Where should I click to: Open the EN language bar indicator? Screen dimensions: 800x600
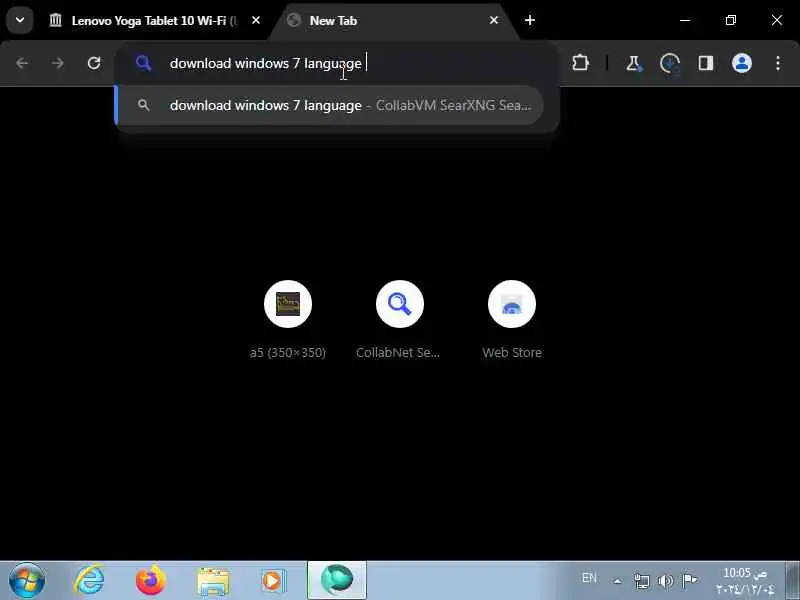(589, 578)
